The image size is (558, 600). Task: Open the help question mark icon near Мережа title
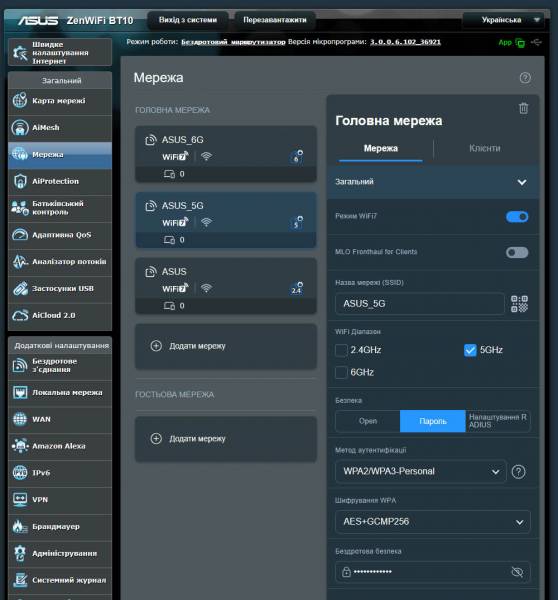[x=525, y=78]
